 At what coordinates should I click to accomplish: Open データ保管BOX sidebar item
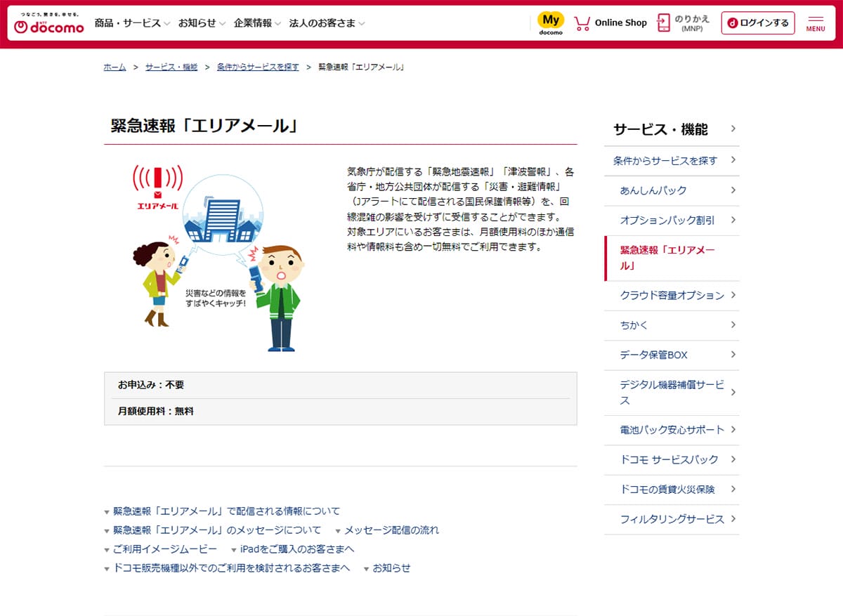672,355
